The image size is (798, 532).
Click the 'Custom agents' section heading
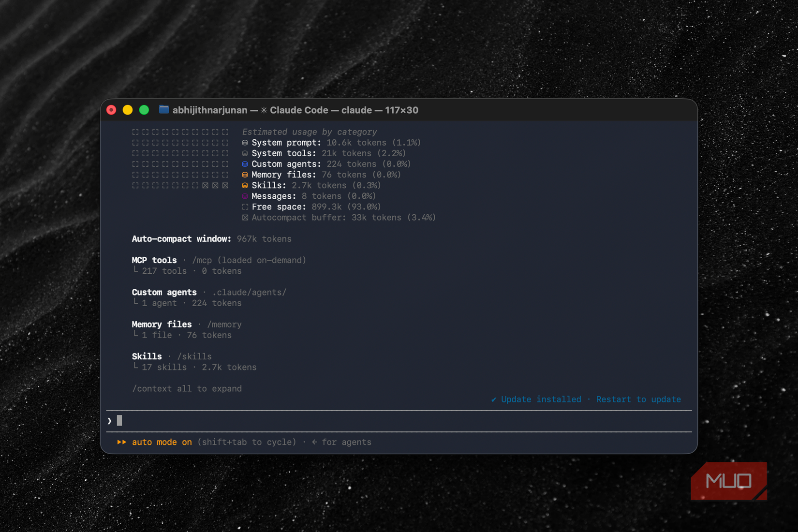pyautogui.click(x=164, y=292)
